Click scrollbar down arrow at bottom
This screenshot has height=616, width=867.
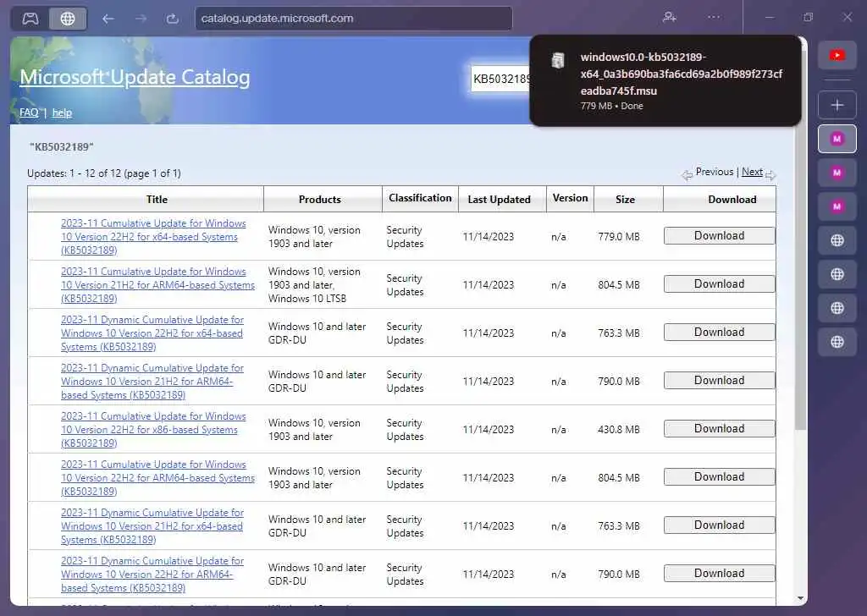click(x=801, y=598)
